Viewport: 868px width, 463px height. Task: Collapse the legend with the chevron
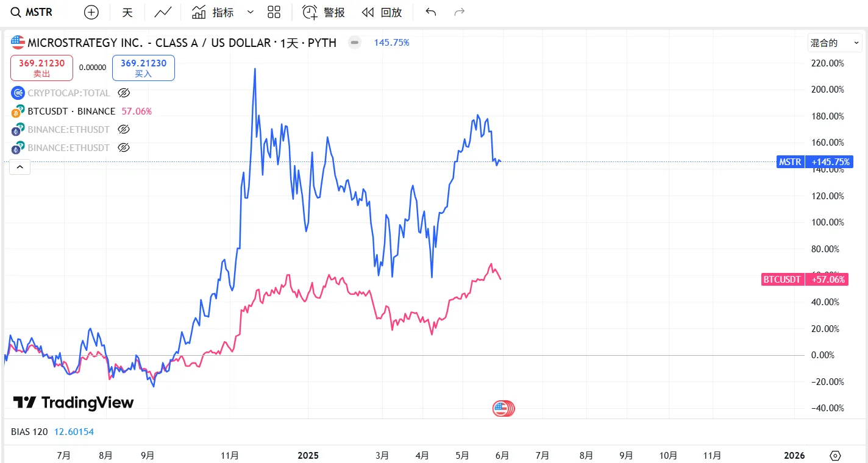20,166
